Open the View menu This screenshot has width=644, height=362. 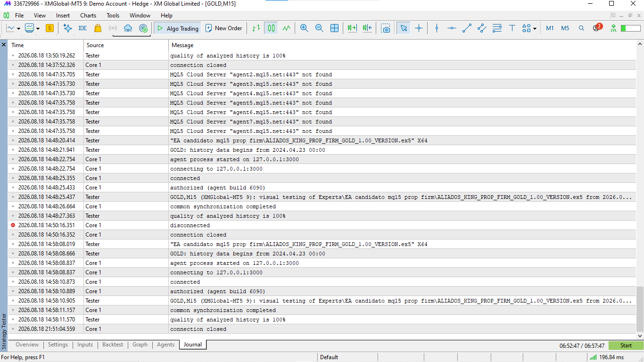pyautogui.click(x=40, y=16)
